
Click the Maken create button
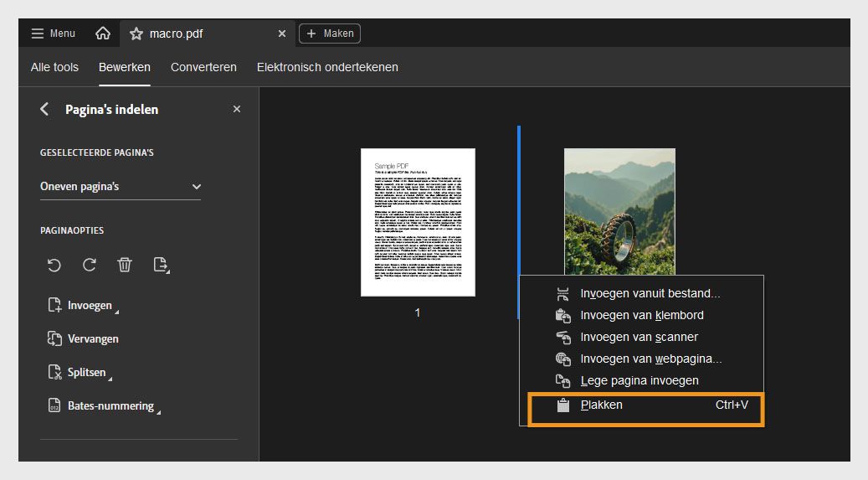tap(330, 34)
